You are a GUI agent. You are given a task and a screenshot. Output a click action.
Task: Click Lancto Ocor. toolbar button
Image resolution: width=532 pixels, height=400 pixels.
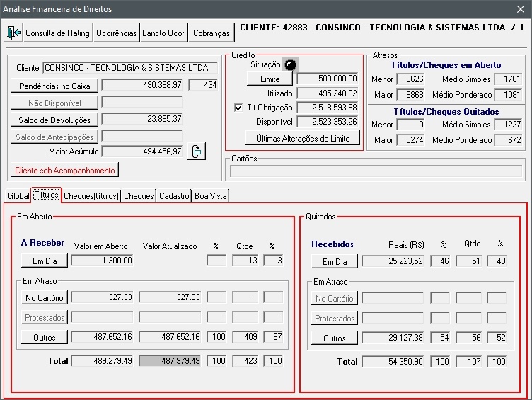(164, 33)
